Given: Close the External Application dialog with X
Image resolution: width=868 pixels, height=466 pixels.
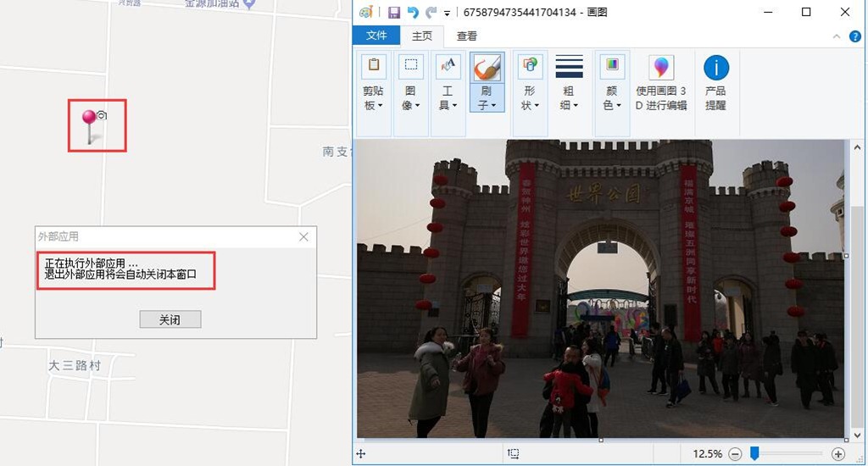Looking at the screenshot, I should pyautogui.click(x=303, y=237).
